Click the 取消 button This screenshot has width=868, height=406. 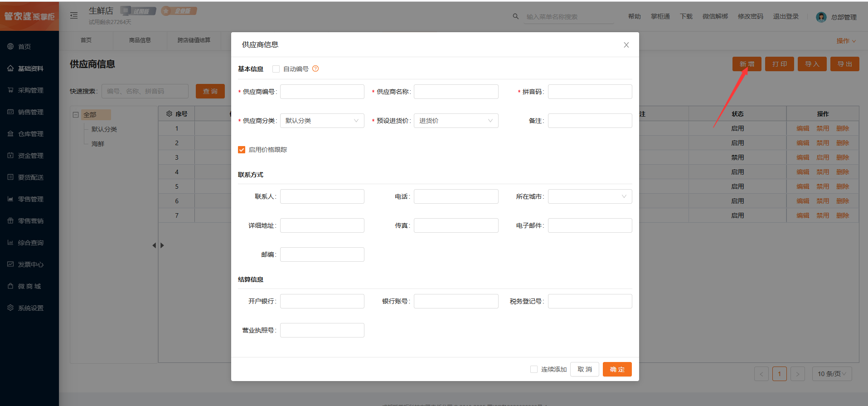584,369
